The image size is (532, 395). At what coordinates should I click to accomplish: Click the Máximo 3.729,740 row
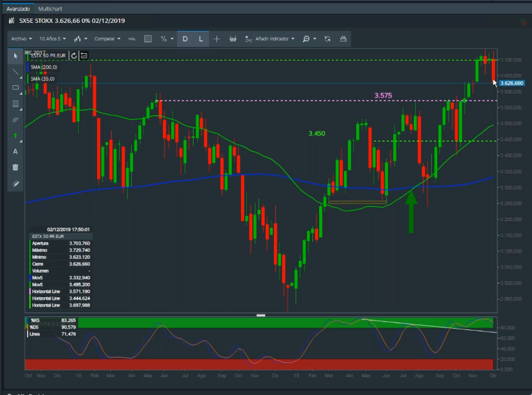61,250
